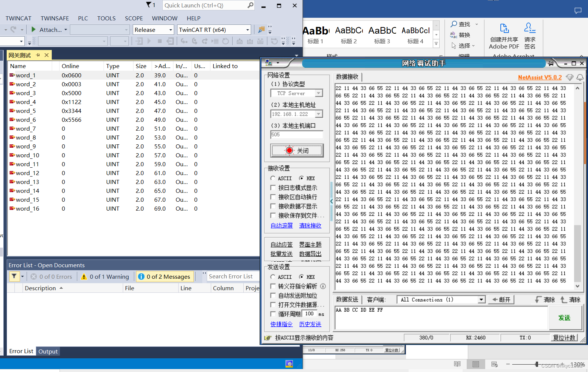This screenshot has height=372, width=588.
Task: Open the PLC menu
Action: click(83, 18)
